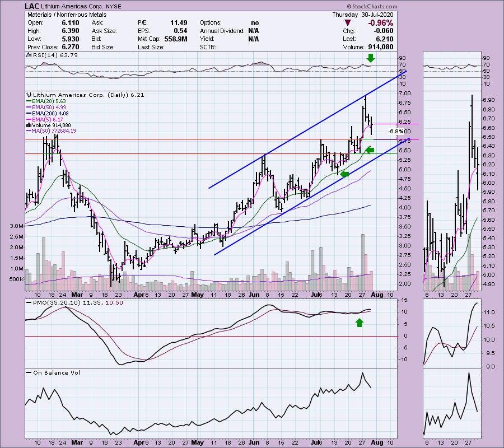This screenshot has height=448, width=504.
Task: Select the High value 6.390
Action: (70, 31)
